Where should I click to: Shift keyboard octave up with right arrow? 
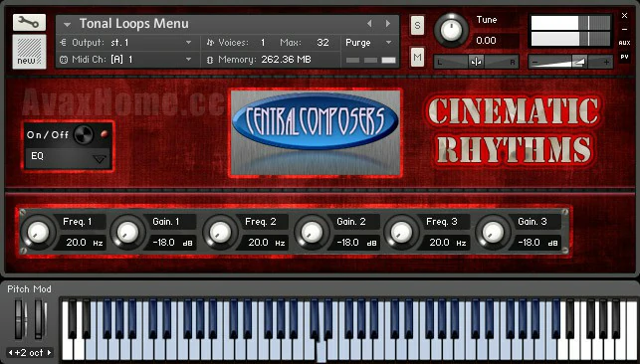pos(49,353)
